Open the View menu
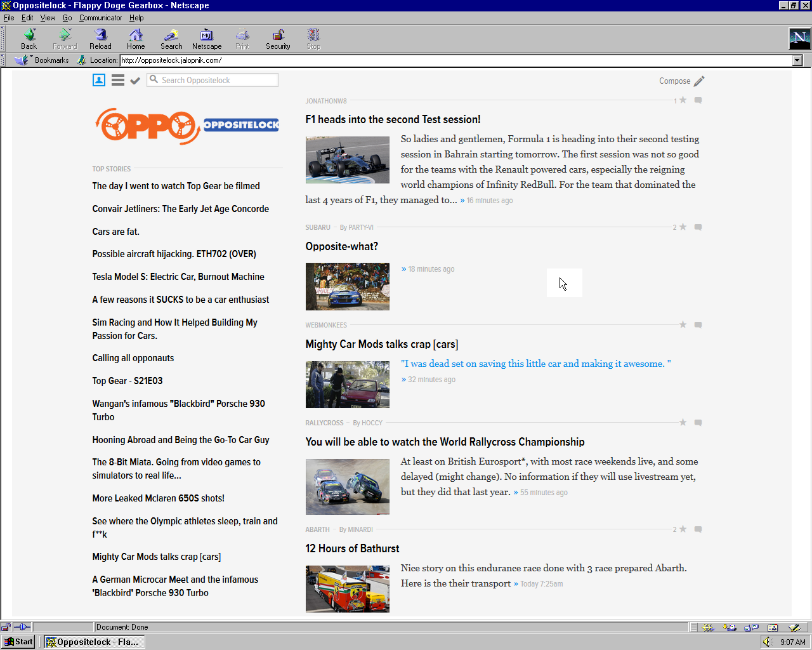This screenshot has height=650, width=812. (x=48, y=18)
